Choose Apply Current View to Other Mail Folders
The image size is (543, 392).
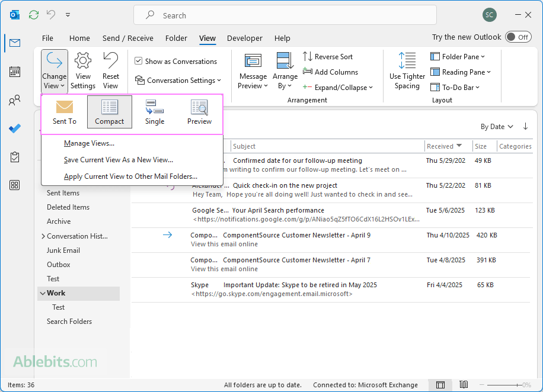pos(132,176)
